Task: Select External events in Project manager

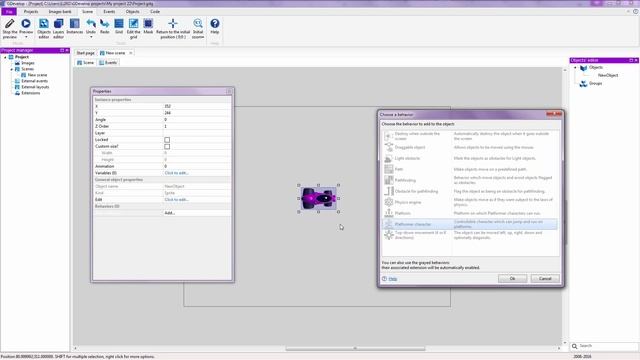Action: (35, 81)
